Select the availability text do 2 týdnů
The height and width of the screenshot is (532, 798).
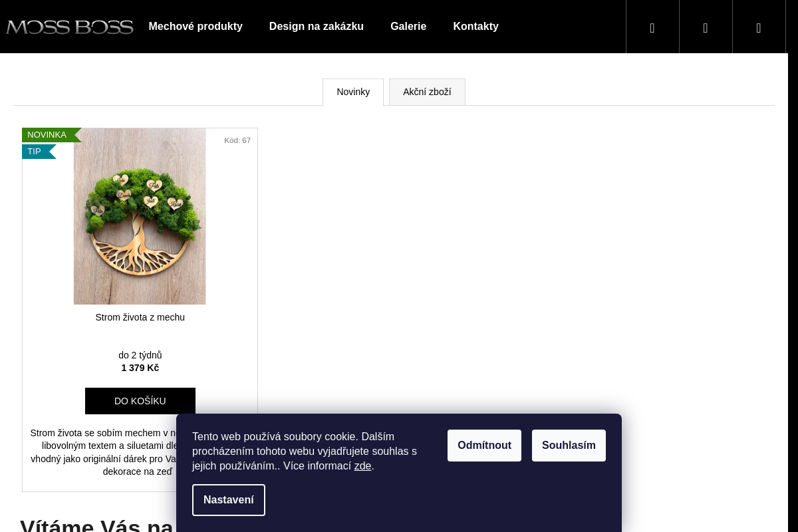[140, 355]
